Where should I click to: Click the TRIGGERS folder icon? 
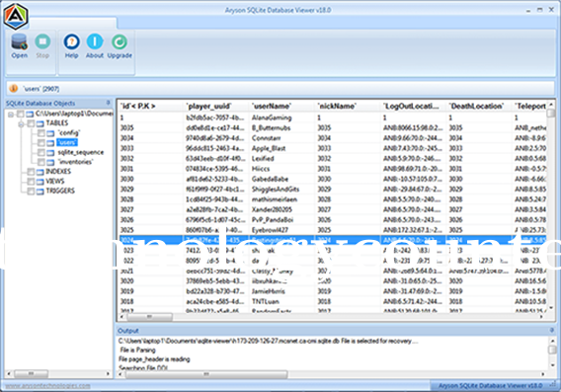[40, 192]
